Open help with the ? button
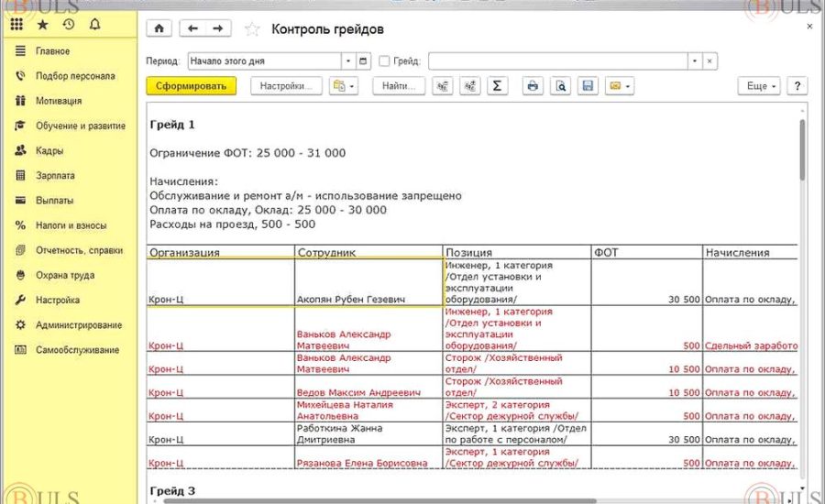Image resolution: width=825 pixels, height=504 pixels. coord(797,86)
